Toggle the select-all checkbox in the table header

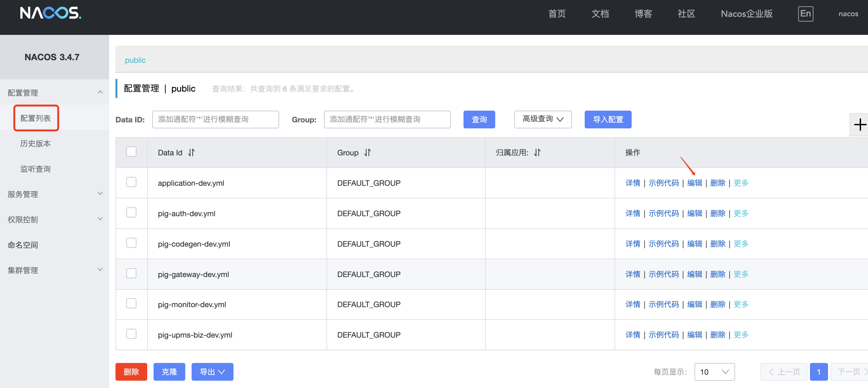click(131, 152)
